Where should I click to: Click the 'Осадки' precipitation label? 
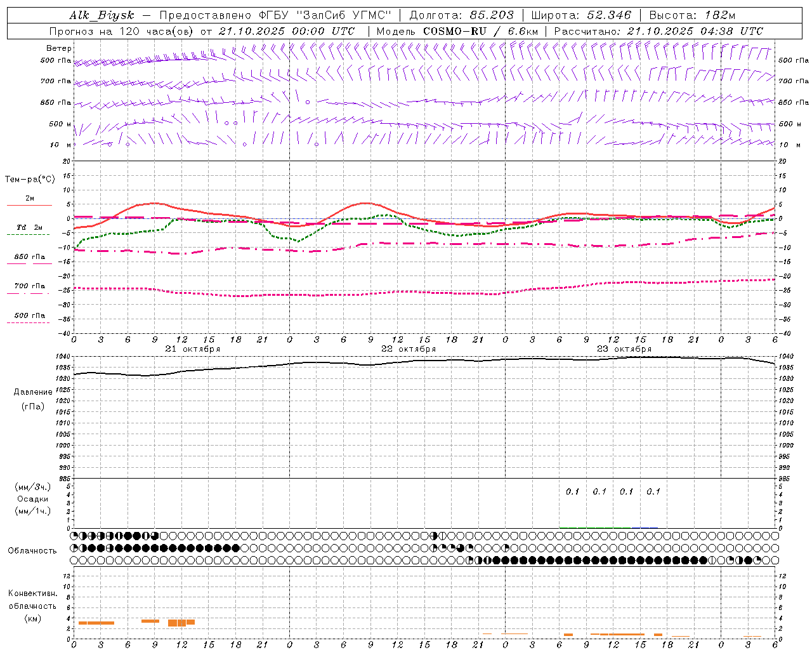pyautogui.click(x=33, y=499)
